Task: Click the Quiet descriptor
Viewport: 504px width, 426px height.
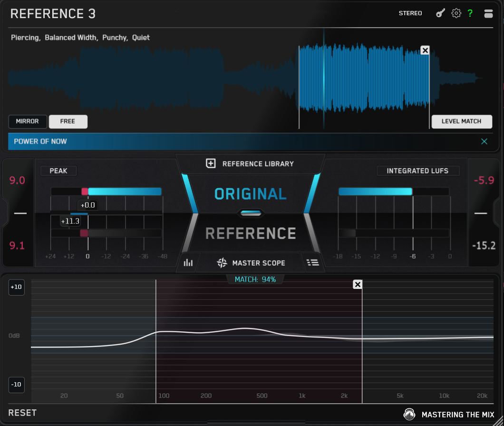Action: click(141, 38)
